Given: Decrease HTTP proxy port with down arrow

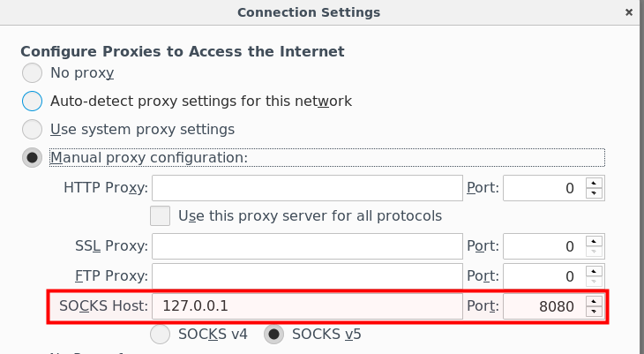Looking at the screenshot, I should pos(594,193).
